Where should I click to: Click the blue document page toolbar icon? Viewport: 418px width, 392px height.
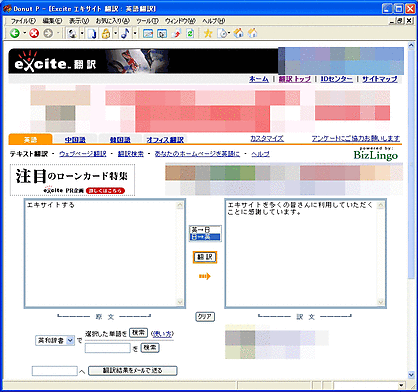(92, 34)
